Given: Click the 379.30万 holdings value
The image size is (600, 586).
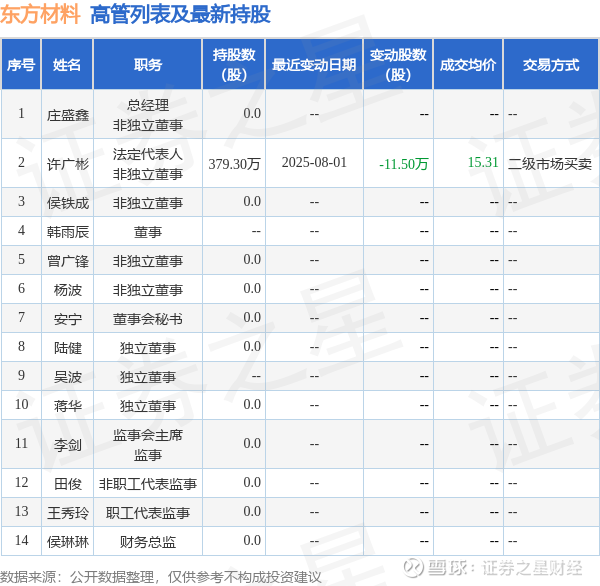Looking at the screenshot, I should (234, 164).
